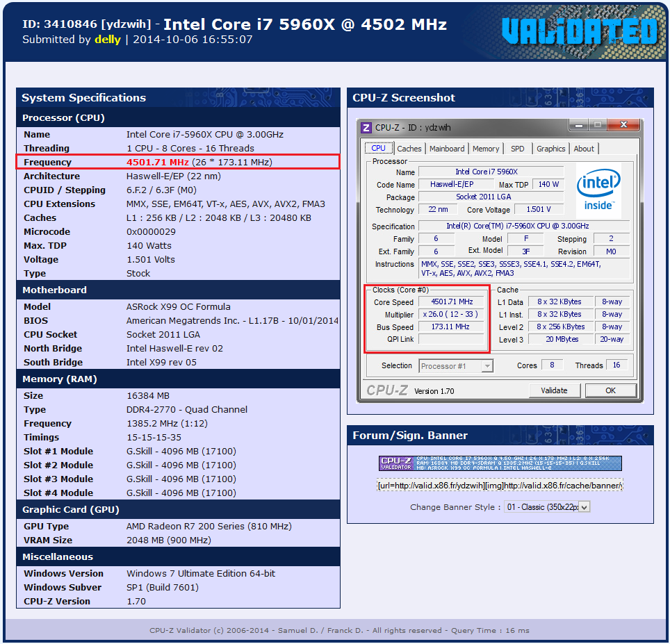
Task: Click the Revision M0 value
Action: tap(611, 251)
